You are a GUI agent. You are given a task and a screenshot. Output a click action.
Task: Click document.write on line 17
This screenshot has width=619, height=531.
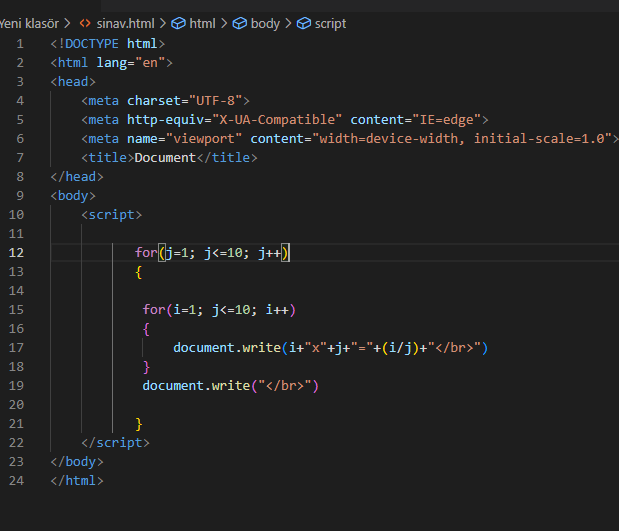pyautogui.click(x=227, y=348)
